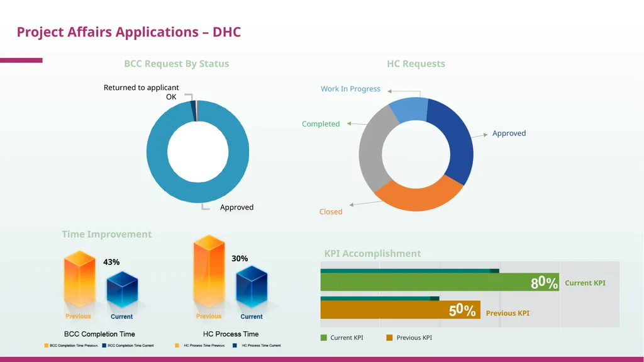Click the "BCC Completion Time" chart title
Viewport: 644px width, 362px height.
99,334
